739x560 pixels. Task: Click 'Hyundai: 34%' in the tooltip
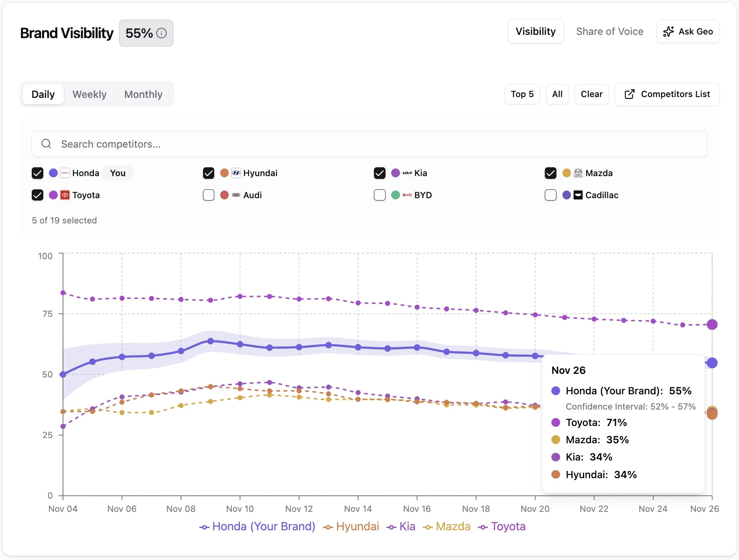tap(601, 475)
